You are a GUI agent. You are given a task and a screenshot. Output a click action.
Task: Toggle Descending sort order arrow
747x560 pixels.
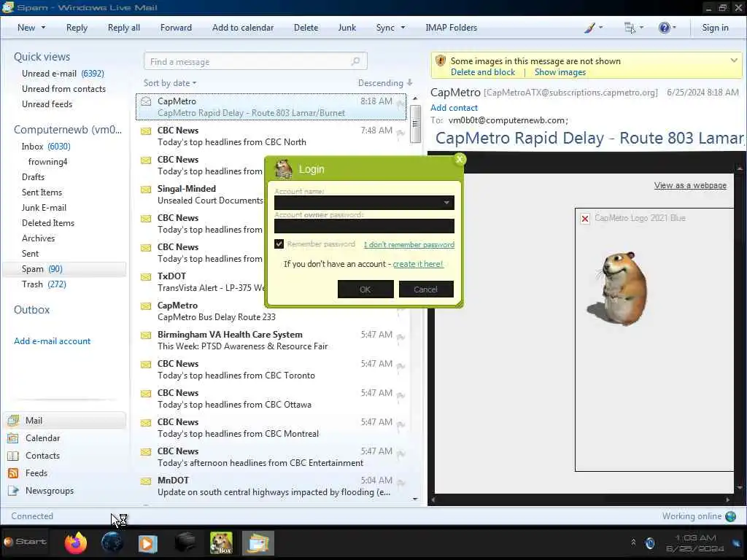(409, 82)
